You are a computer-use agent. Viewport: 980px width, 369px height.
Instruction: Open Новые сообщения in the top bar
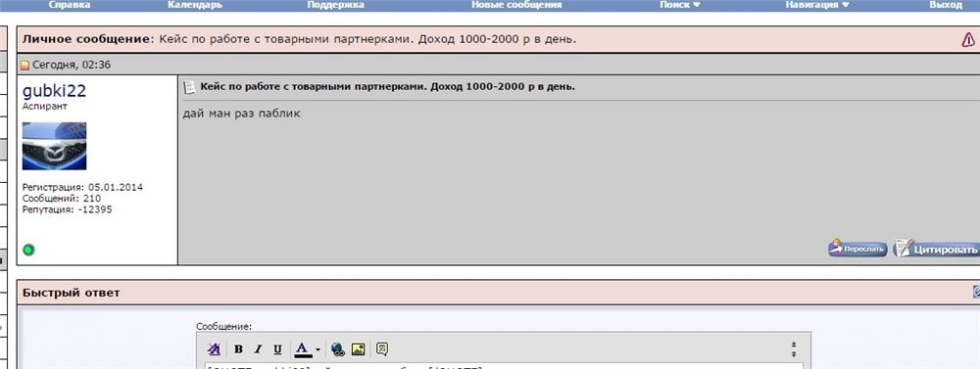516,4
